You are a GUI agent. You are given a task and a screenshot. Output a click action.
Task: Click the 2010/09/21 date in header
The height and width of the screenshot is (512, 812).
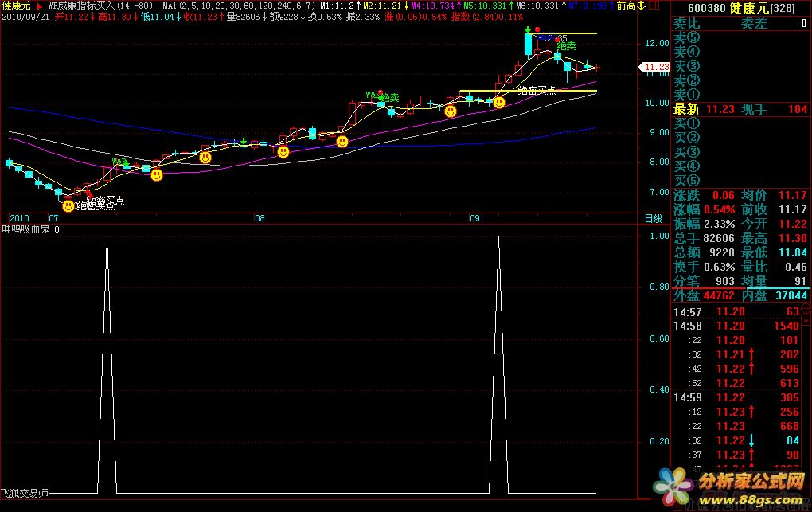pyautogui.click(x=26, y=17)
